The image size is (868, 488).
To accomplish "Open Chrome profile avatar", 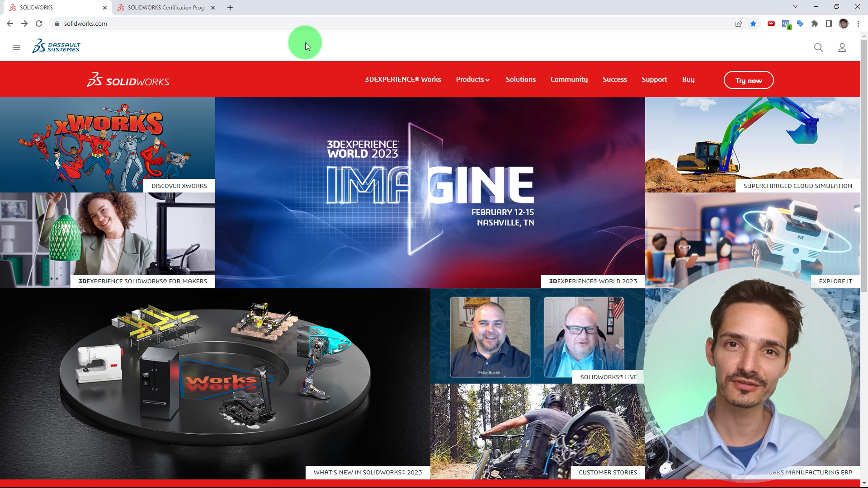I will coord(844,23).
